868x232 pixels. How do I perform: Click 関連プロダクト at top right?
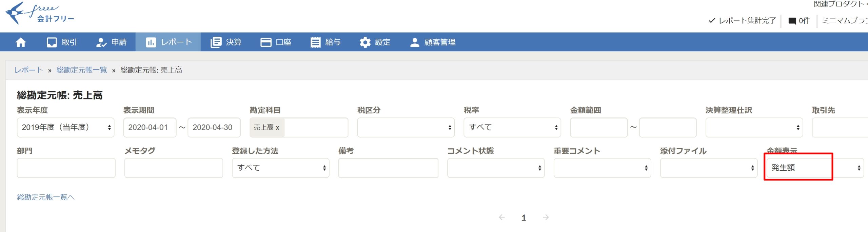click(x=839, y=4)
